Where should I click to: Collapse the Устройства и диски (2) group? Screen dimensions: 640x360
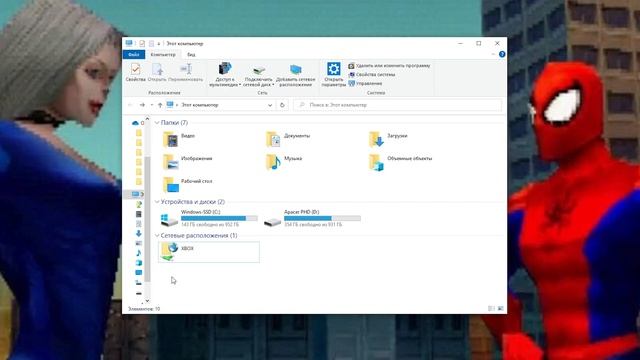point(157,202)
